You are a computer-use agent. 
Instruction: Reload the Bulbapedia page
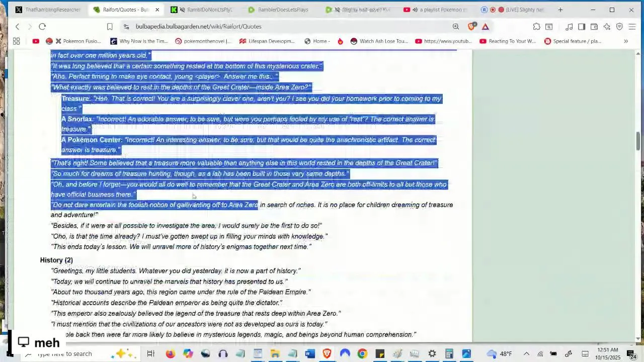pyautogui.click(x=42, y=27)
